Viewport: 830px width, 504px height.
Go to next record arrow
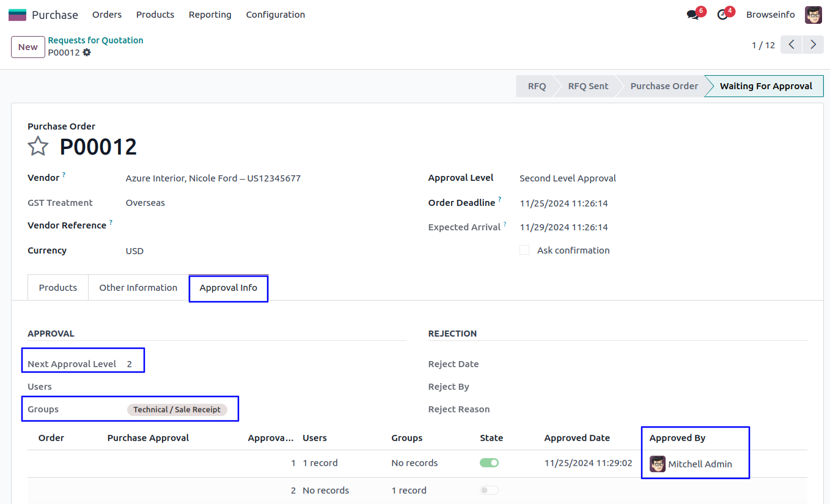tap(813, 45)
